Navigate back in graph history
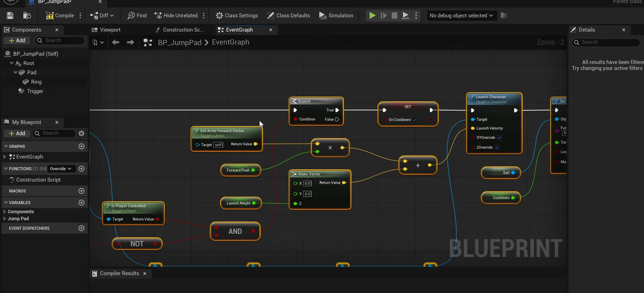The width and height of the screenshot is (644, 293). [x=116, y=42]
